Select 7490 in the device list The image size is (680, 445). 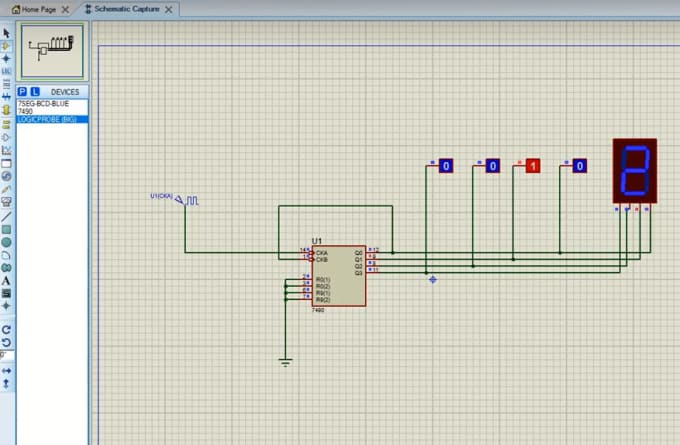tap(52, 111)
